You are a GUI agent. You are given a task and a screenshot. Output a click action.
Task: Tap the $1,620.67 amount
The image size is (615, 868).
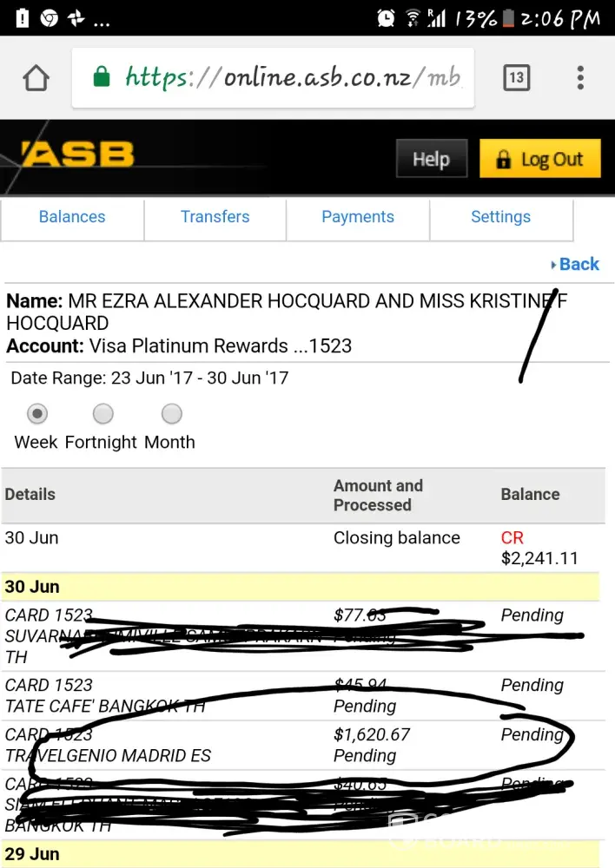372,734
